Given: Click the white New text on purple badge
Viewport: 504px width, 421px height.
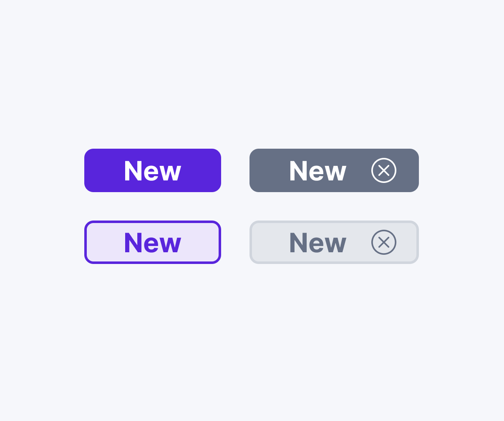Looking at the screenshot, I should pyautogui.click(x=152, y=171).
